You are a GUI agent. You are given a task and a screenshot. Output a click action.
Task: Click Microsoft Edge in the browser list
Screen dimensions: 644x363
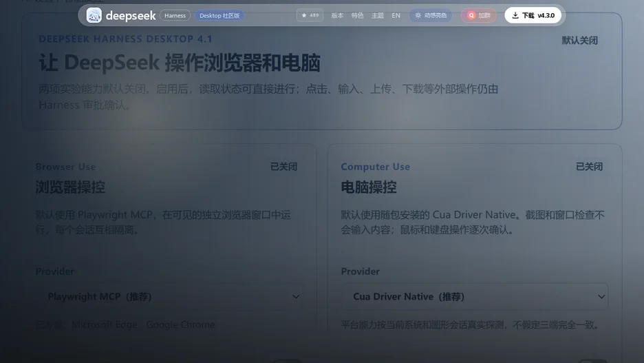[x=105, y=324]
